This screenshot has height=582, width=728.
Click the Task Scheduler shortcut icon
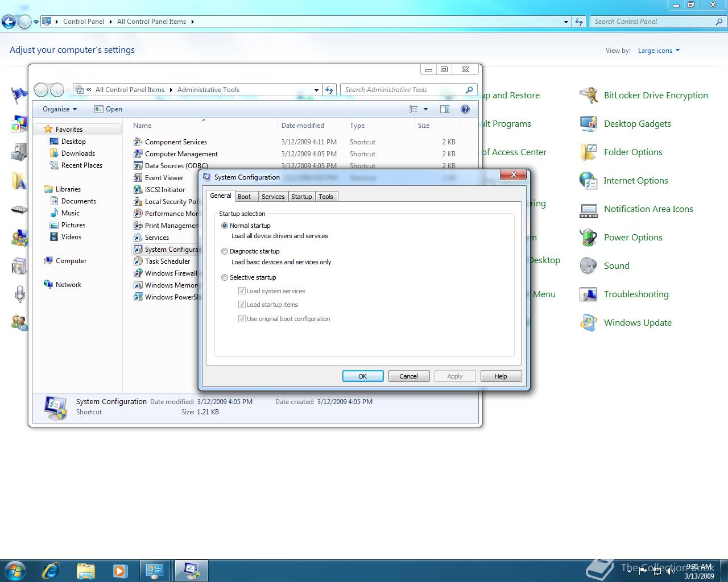pos(138,261)
